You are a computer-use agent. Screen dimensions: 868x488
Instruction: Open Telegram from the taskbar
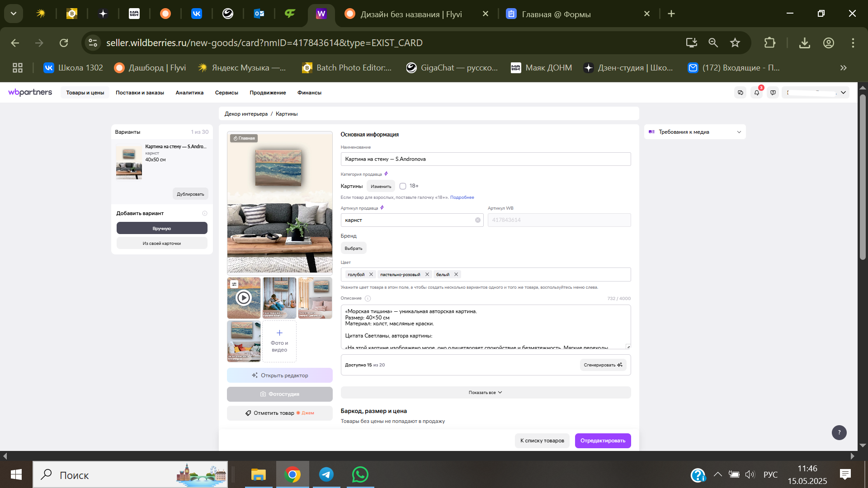pyautogui.click(x=326, y=474)
